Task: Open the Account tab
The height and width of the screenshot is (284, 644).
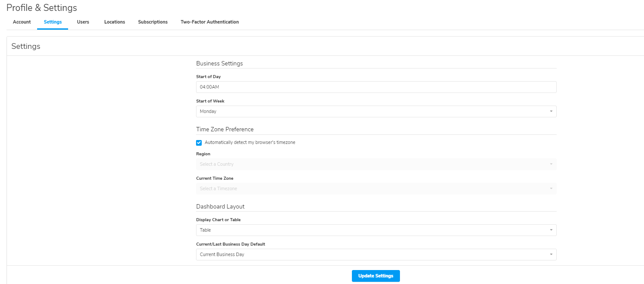Action: point(22,22)
